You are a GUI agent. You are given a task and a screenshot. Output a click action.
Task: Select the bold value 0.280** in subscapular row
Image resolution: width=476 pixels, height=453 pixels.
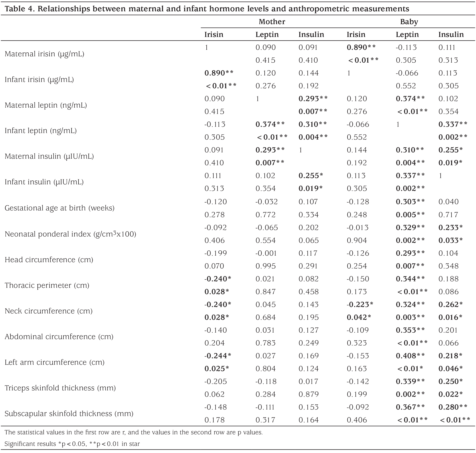pos(453,407)
